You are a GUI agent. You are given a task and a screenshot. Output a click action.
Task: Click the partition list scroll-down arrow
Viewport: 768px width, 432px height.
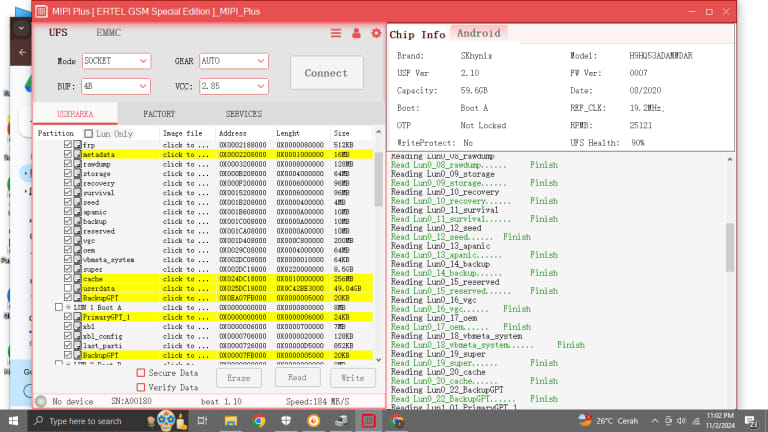[x=378, y=360]
